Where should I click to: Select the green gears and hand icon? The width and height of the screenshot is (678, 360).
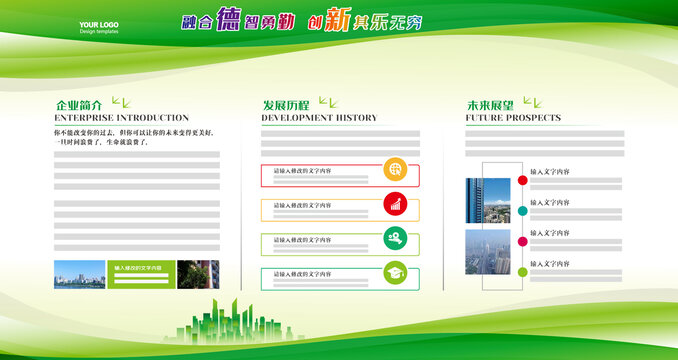click(x=395, y=238)
